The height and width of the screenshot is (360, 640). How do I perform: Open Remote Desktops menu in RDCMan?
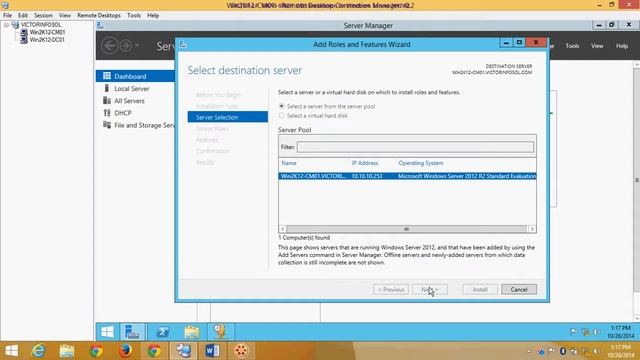99,15
